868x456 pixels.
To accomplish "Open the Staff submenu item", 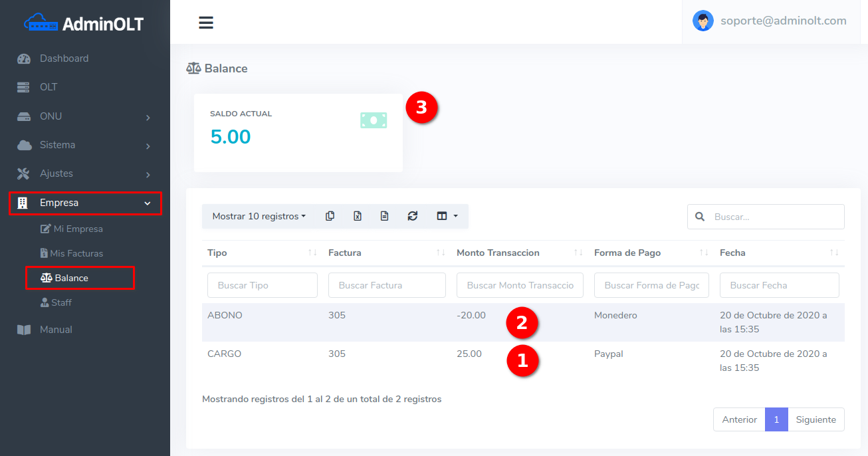I will (x=60, y=302).
